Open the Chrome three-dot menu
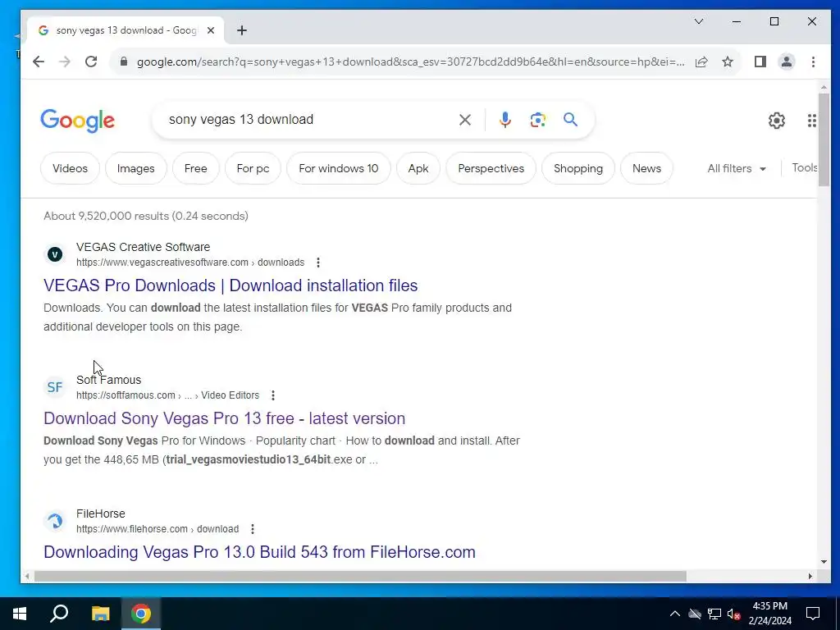Viewport: 840px width, 630px height. pos(813,62)
